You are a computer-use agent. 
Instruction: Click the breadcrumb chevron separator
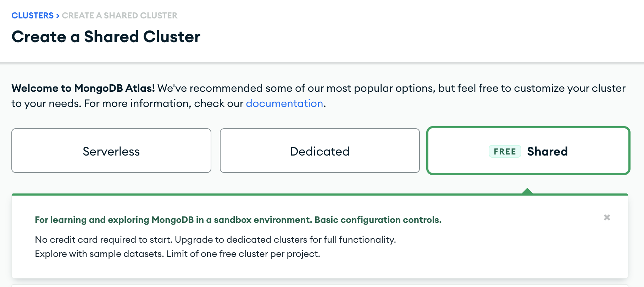[57, 16]
